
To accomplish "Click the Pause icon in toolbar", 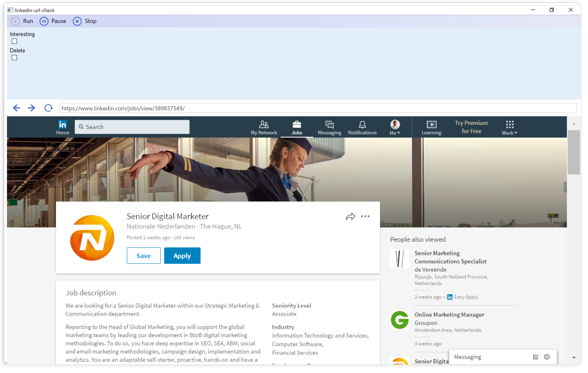I will tap(44, 21).
